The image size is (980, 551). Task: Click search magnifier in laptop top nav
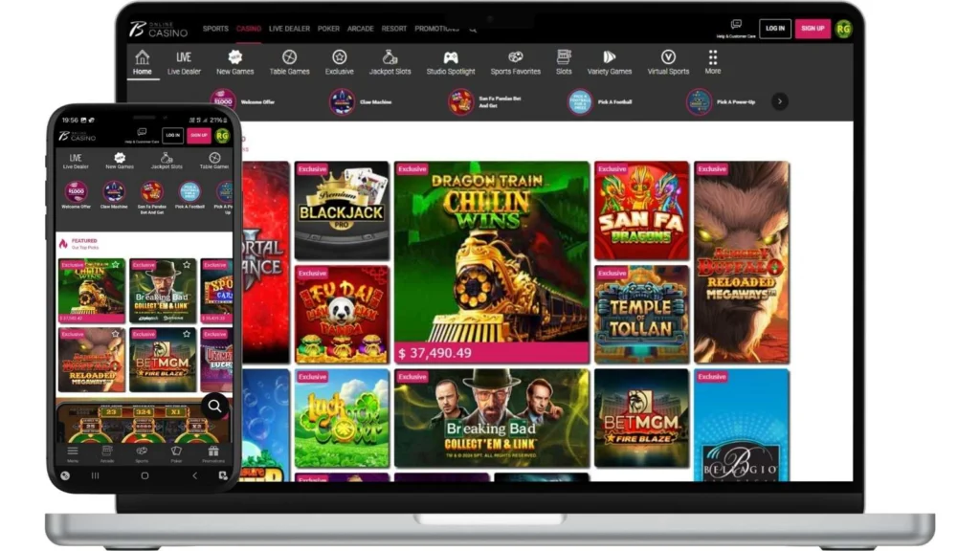(473, 30)
